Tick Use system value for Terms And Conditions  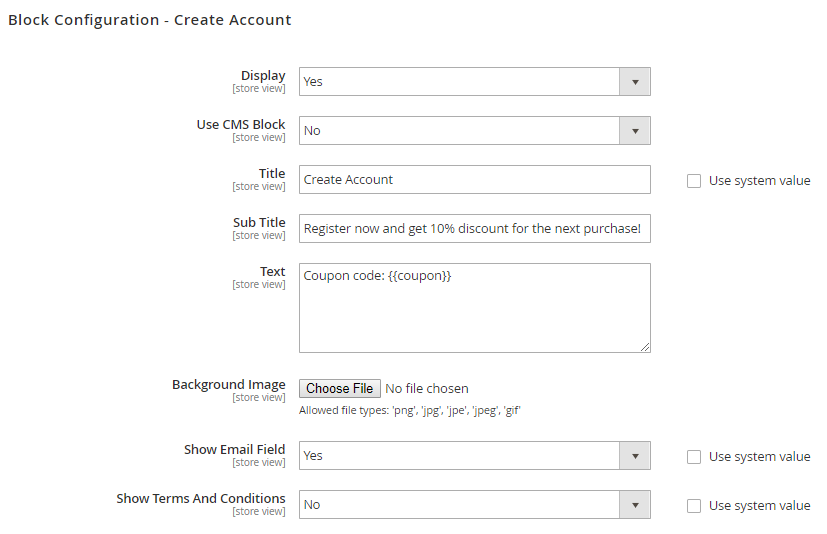coord(694,506)
